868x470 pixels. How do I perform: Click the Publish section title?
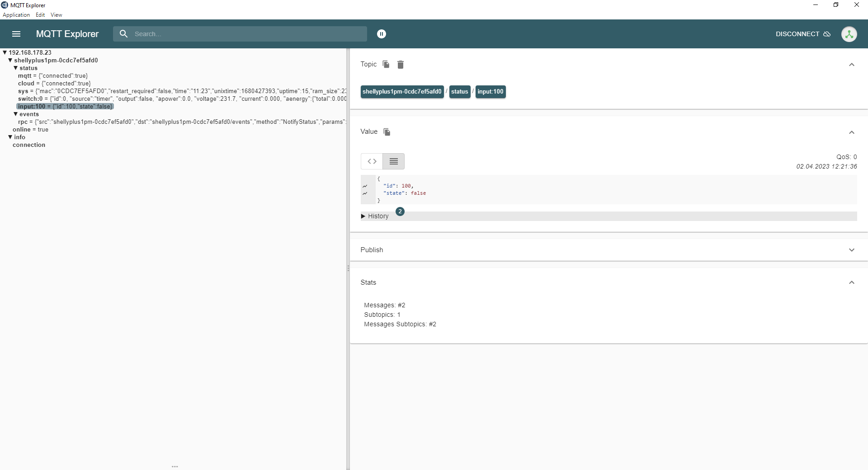(x=372, y=250)
